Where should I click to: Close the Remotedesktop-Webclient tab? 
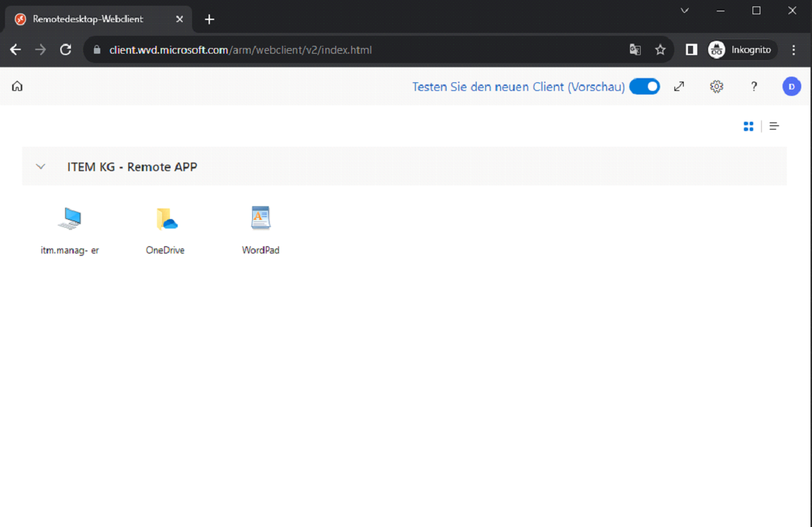tap(179, 19)
